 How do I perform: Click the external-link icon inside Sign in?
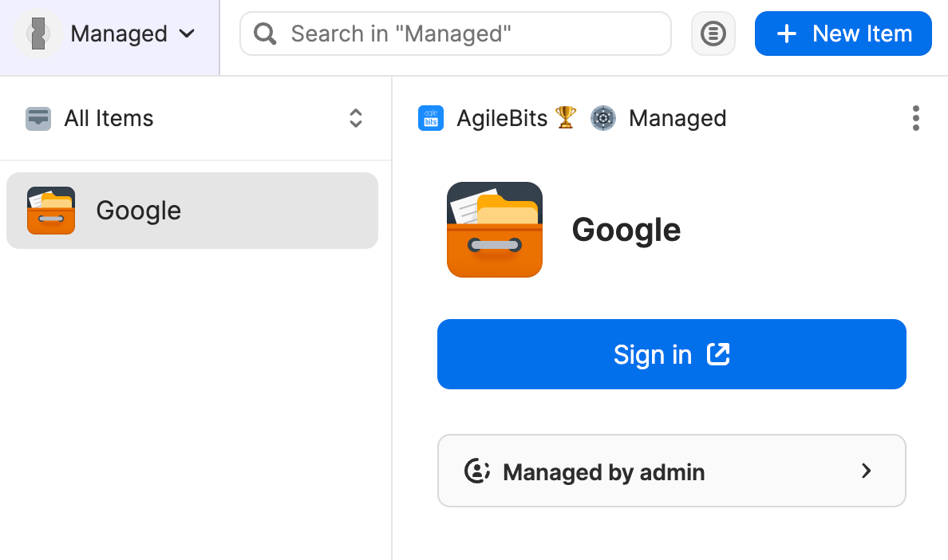coord(717,354)
